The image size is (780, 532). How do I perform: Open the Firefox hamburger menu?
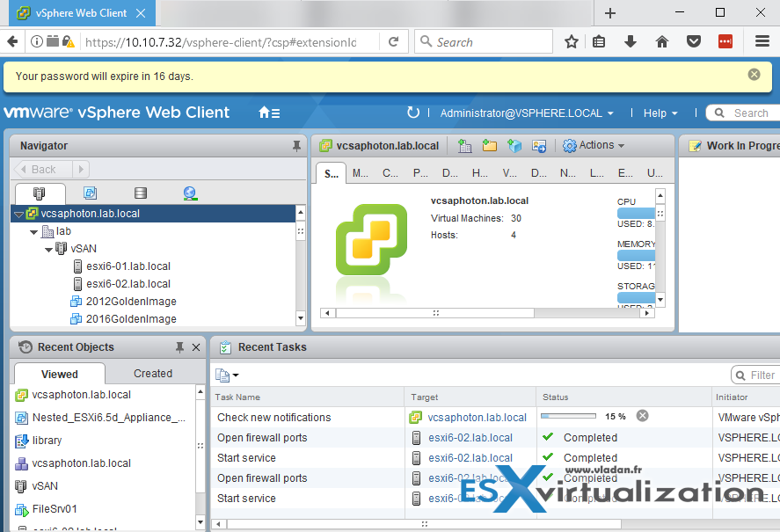coord(762,41)
